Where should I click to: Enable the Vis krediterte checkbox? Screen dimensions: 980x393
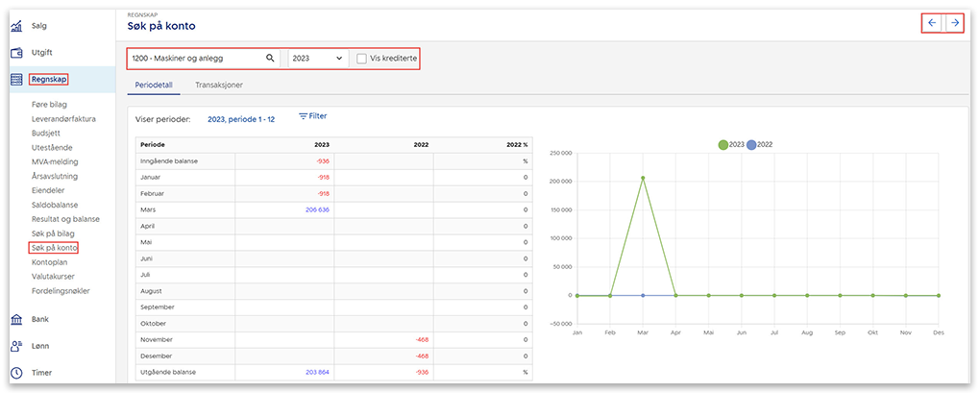[x=361, y=59]
